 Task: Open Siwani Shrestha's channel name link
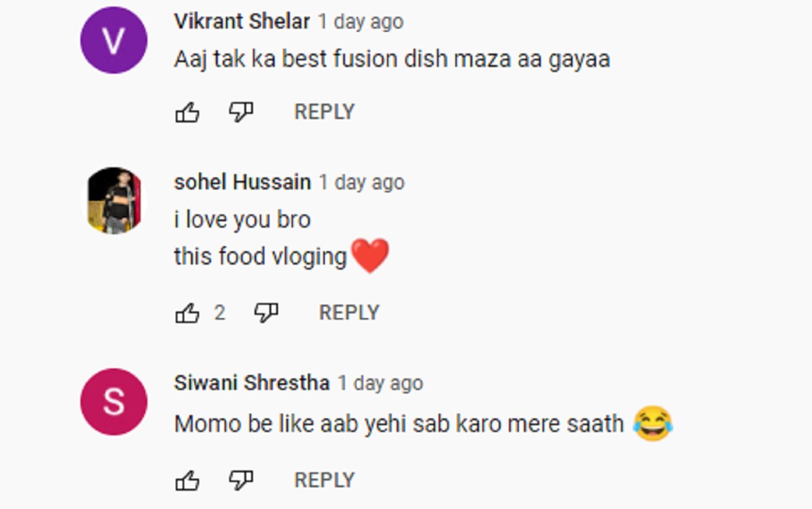point(252,383)
